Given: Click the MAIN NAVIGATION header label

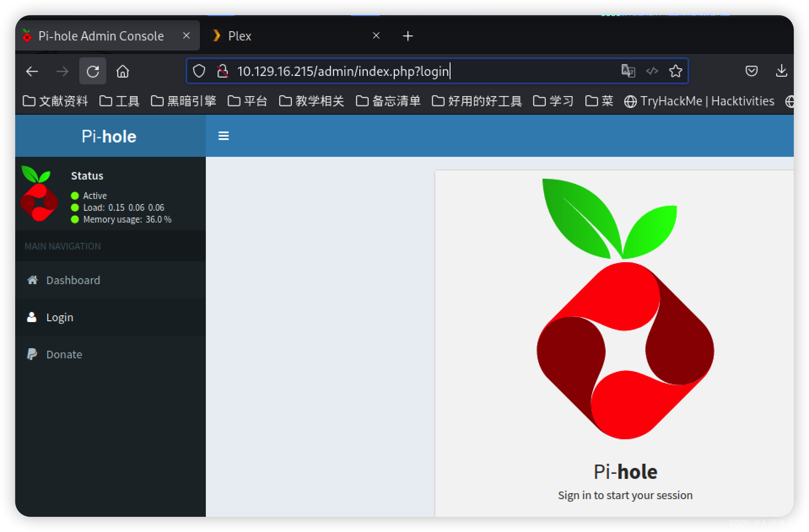Looking at the screenshot, I should 62,246.
